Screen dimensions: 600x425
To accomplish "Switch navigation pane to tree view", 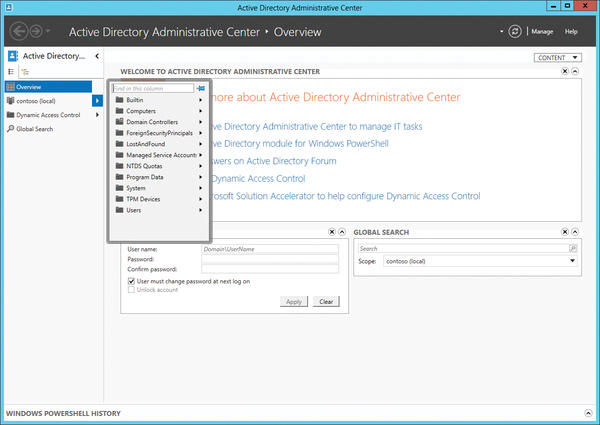I will tap(25, 72).
